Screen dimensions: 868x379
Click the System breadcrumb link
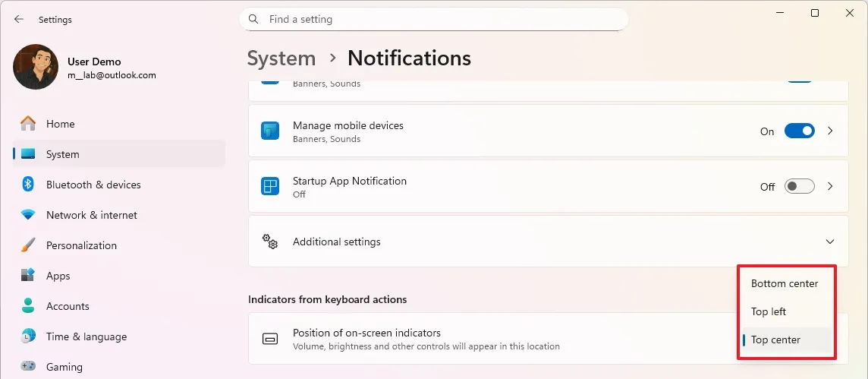[x=281, y=58]
